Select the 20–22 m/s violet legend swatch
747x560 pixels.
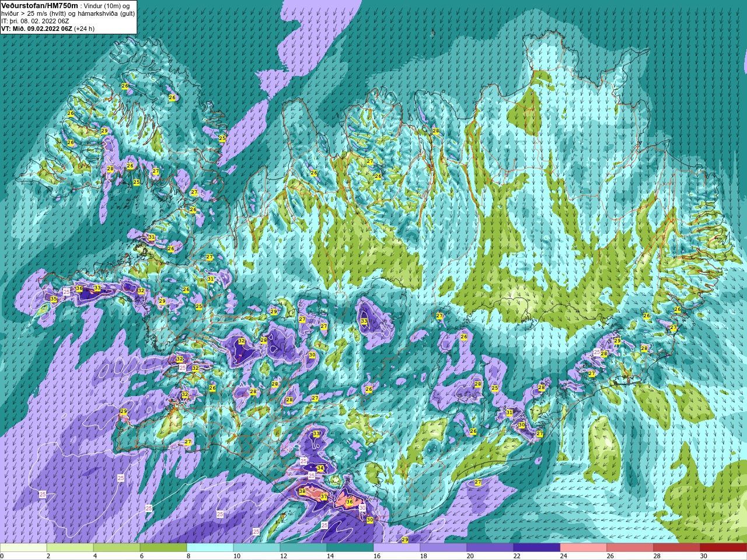tap(490, 548)
